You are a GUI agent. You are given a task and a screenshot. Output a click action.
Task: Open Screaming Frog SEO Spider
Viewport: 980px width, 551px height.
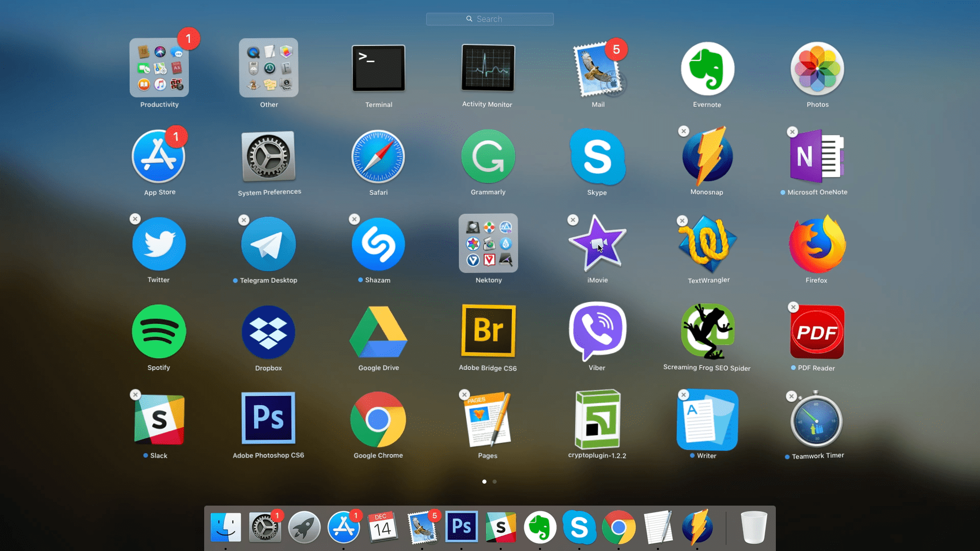[707, 332]
